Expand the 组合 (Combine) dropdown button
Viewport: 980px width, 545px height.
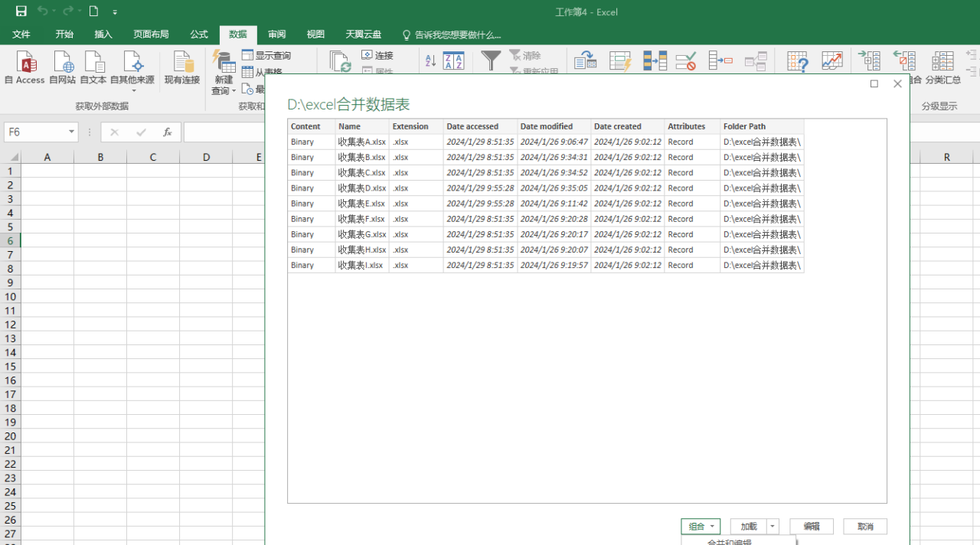[x=701, y=527]
